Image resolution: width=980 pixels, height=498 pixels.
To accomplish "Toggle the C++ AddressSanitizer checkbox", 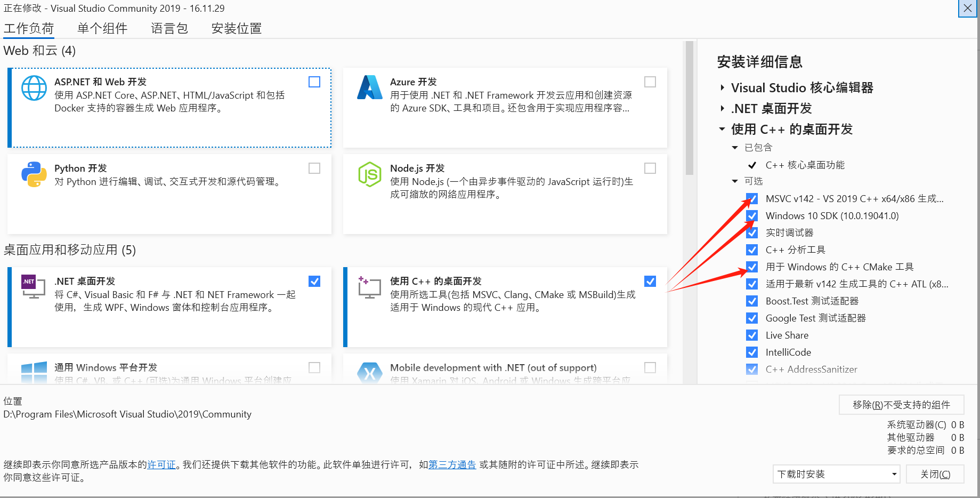I will (x=752, y=370).
